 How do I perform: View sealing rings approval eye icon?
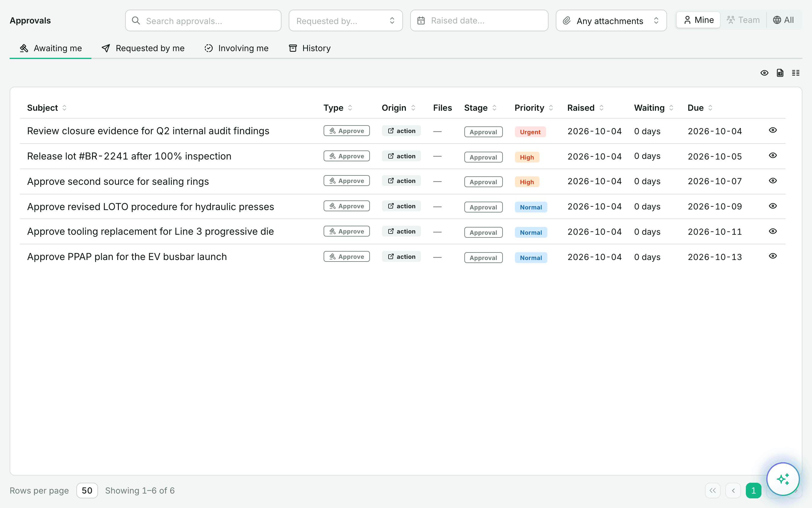(x=773, y=181)
